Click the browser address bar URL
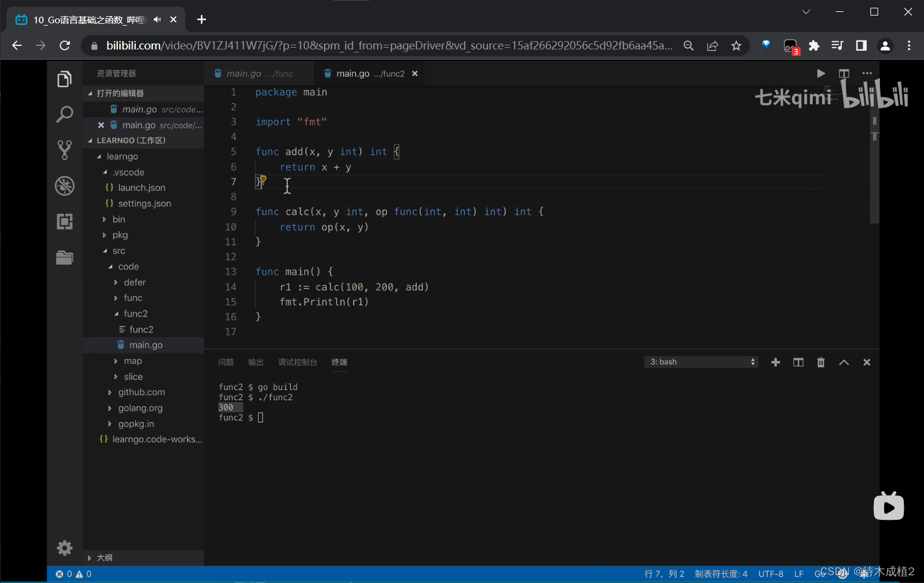The image size is (924, 583). [x=389, y=46]
